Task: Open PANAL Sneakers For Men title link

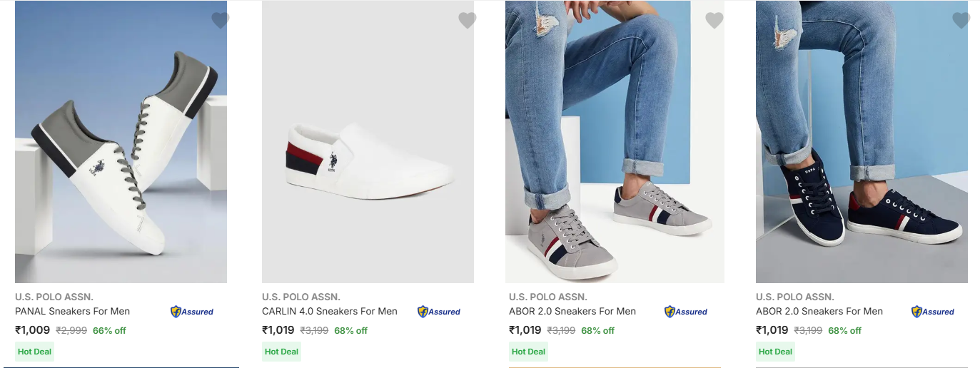Action: pyautogui.click(x=72, y=312)
